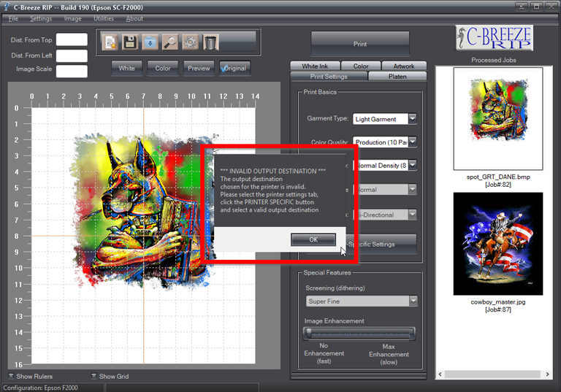Select the spot_GRT_DANE.bmp job thumbnail
Viewport: 561px width, 392px height.
point(498,118)
